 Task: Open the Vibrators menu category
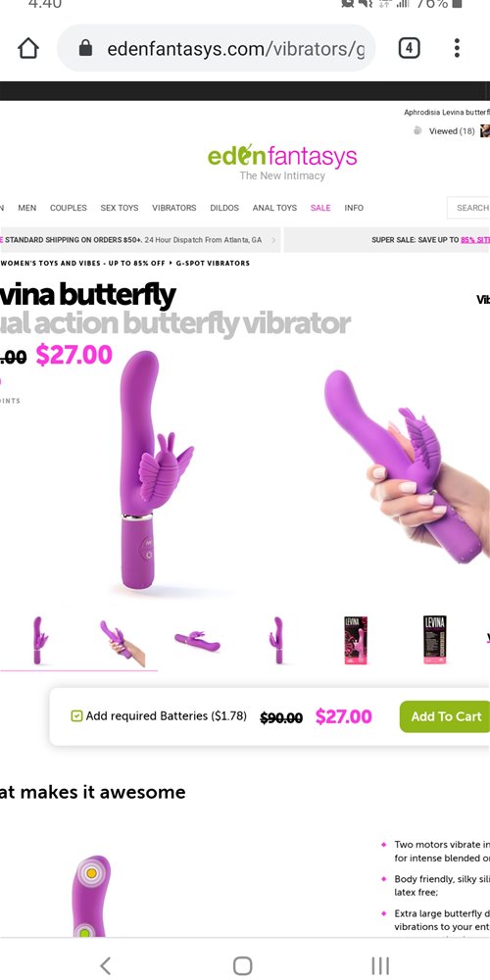[x=173, y=208]
